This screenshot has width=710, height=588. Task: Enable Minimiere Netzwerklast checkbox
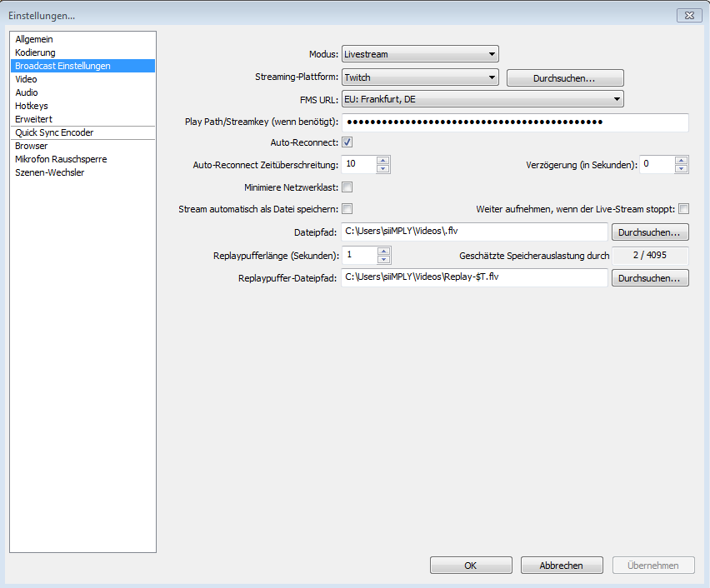click(347, 187)
